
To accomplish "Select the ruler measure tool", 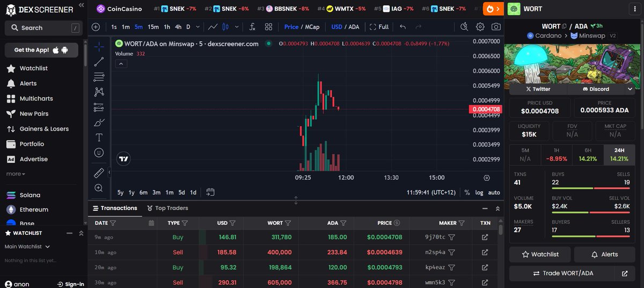I will 99,172.
